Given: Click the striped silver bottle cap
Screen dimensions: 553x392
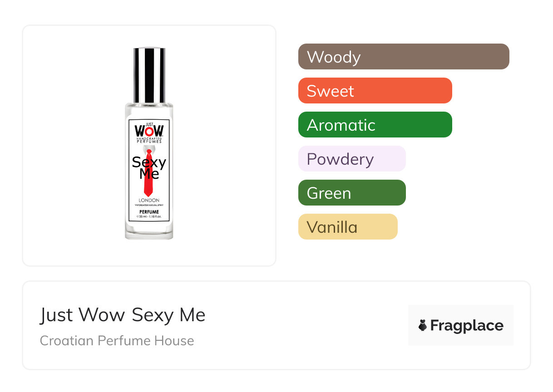Looking at the screenshot, I should [x=149, y=75].
